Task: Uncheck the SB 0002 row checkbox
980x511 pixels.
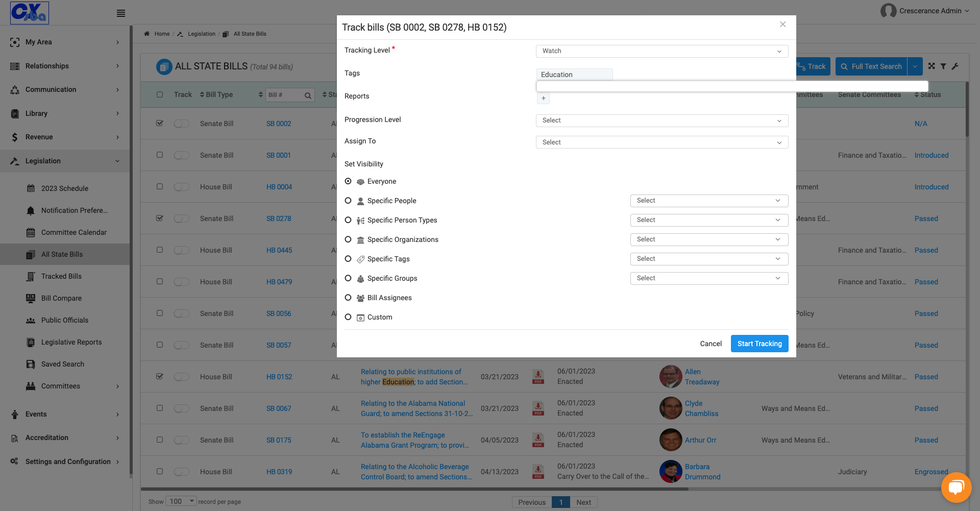Action: tap(160, 123)
